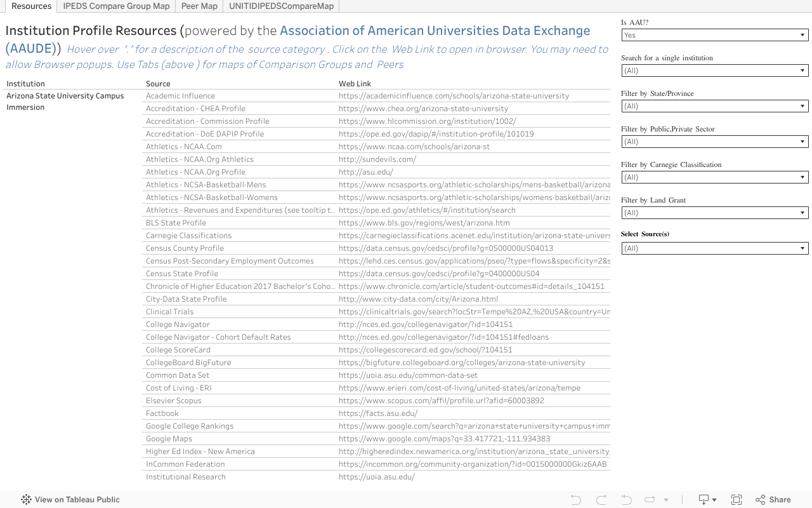Open the Search for a single institution dropdown
Screen dimensions: 812x508
tap(715, 70)
